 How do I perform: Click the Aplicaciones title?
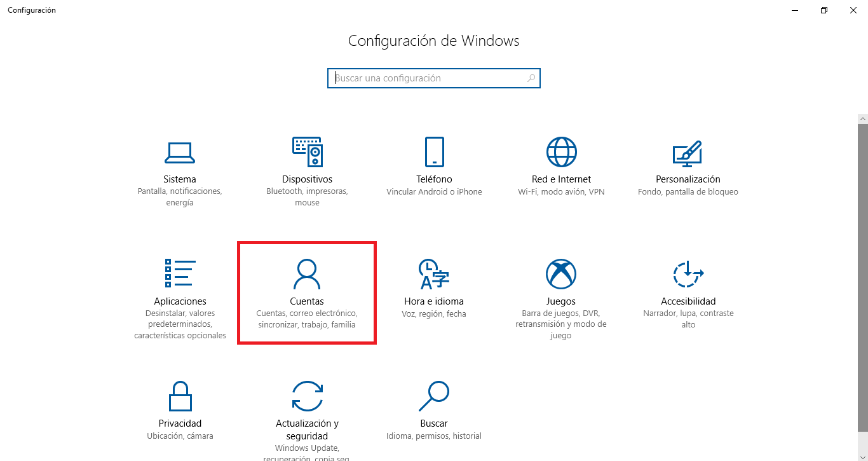(180, 301)
